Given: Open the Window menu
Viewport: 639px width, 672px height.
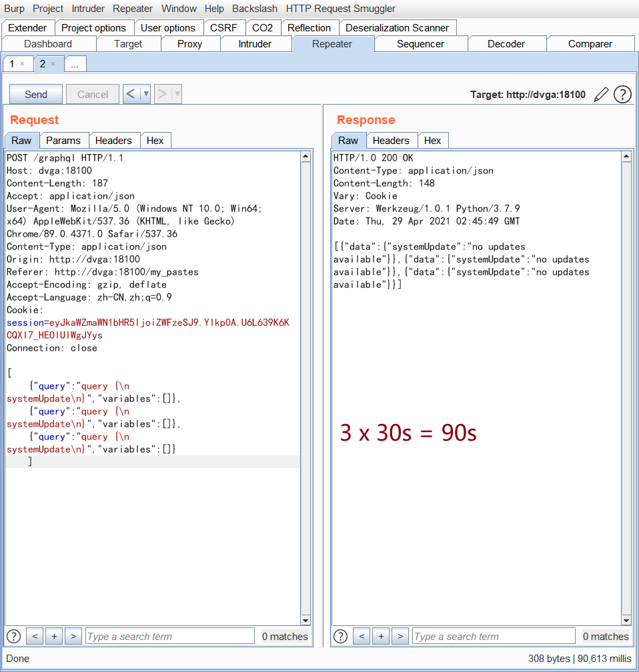Looking at the screenshot, I should tap(179, 9).
